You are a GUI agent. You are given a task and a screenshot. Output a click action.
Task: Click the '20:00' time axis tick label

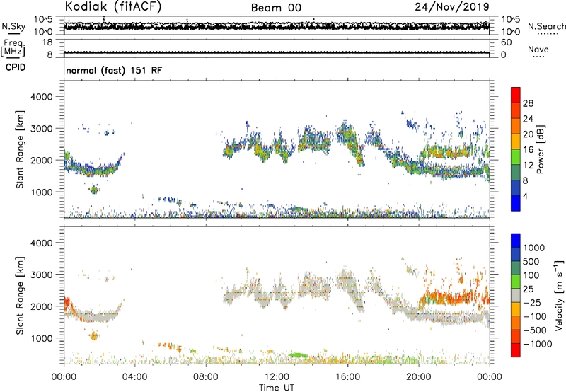pyautogui.click(x=418, y=377)
